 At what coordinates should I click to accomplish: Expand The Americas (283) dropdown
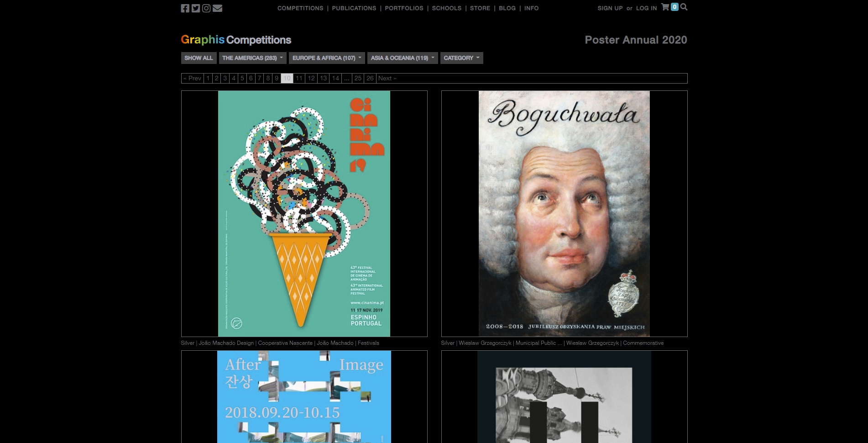(x=252, y=58)
